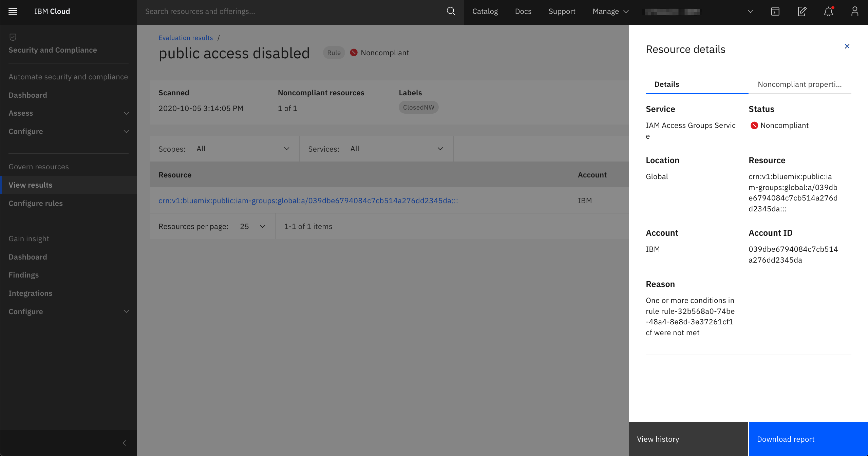Click the Download report button

point(808,439)
